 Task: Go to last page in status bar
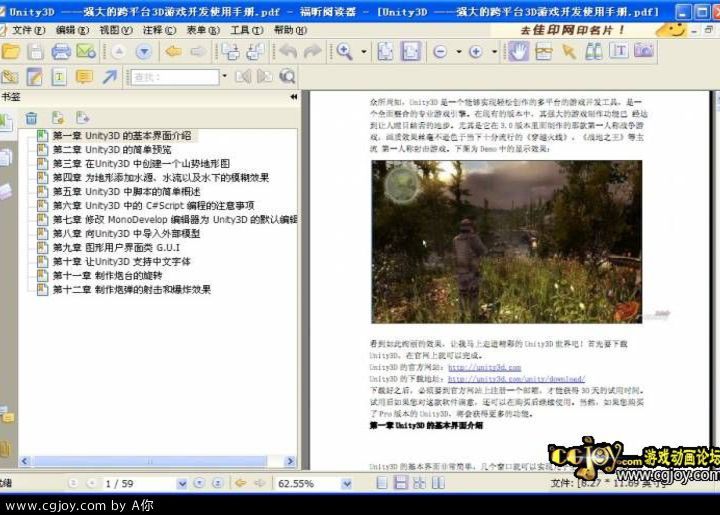[218, 483]
